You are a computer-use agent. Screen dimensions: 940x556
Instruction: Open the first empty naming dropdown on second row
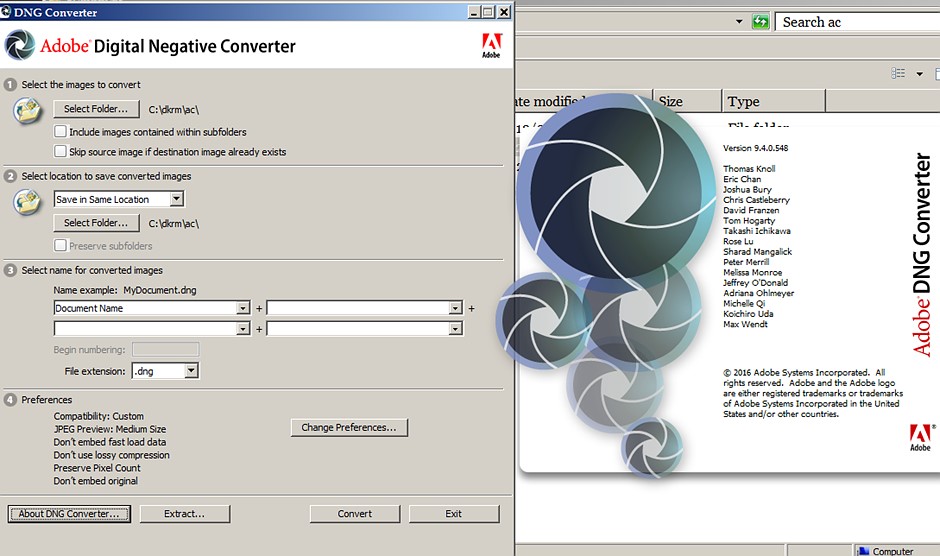click(x=243, y=329)
